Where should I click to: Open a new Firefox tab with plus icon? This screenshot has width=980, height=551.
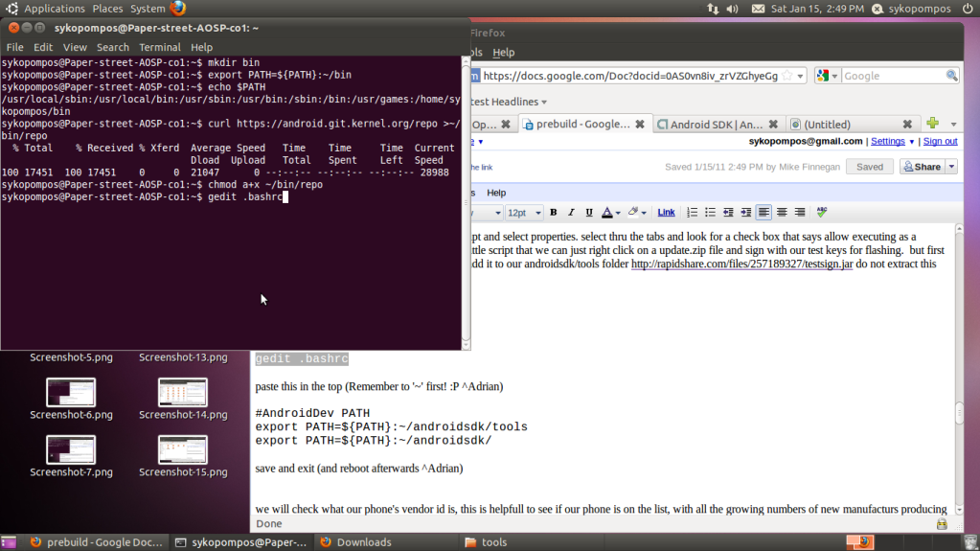932,124
